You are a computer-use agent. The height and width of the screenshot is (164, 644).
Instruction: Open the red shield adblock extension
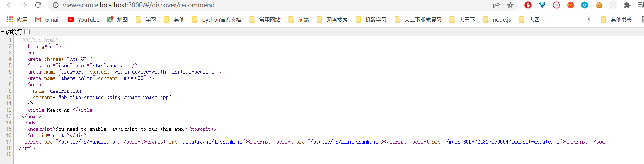click(528, 5)
